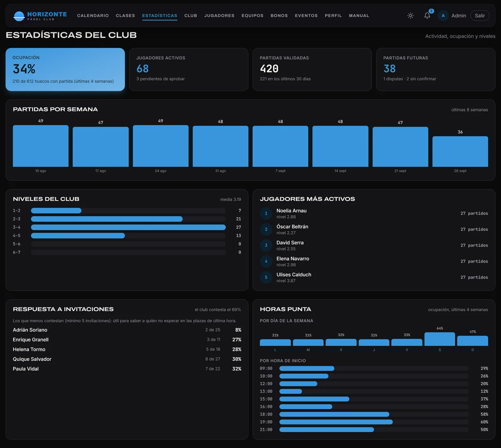Select player name Ulises Calduch
This screenshot has width=501, height=448.
pyautogui.click(x=294, y=274)
